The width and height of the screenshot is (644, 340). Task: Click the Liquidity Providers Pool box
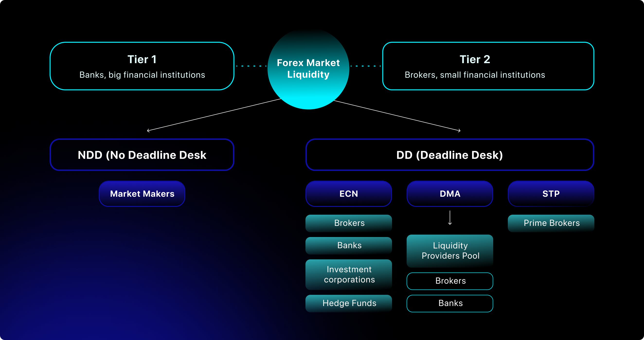point(449,251)
